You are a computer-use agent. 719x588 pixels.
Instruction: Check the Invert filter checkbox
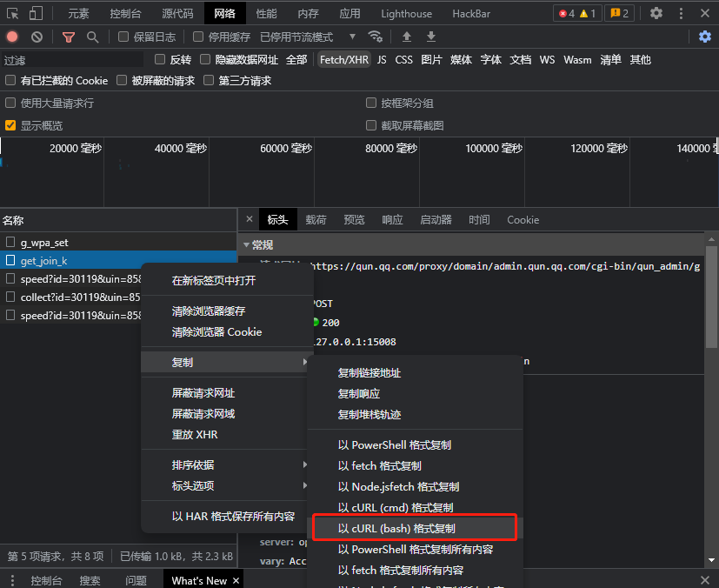160,59
